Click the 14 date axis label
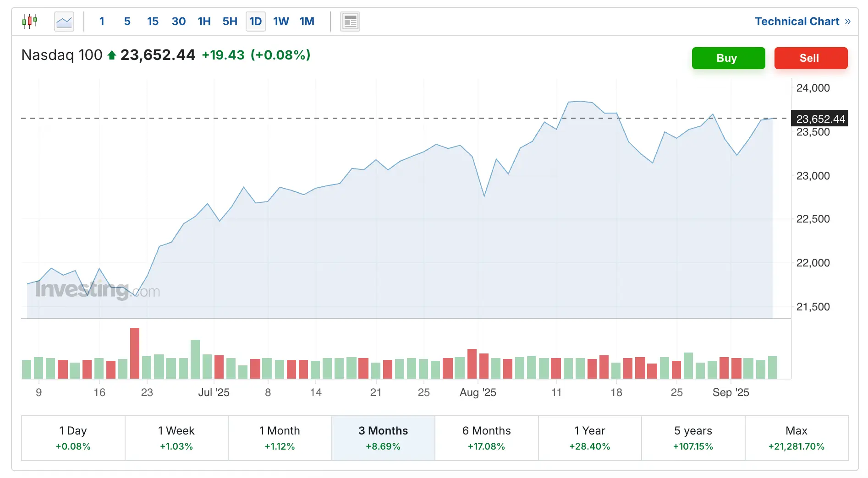Image resolution: width=868 pixels, height=478 pixels. 316,392
